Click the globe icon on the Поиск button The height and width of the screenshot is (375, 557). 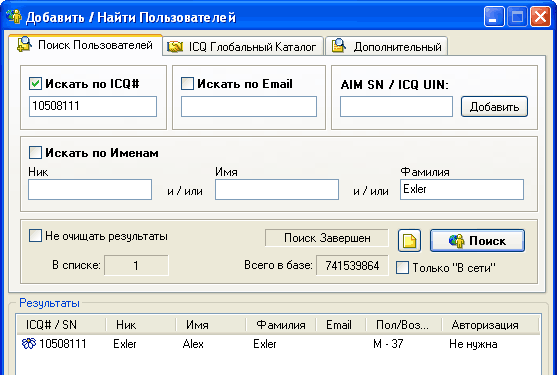tap(456, 241)
